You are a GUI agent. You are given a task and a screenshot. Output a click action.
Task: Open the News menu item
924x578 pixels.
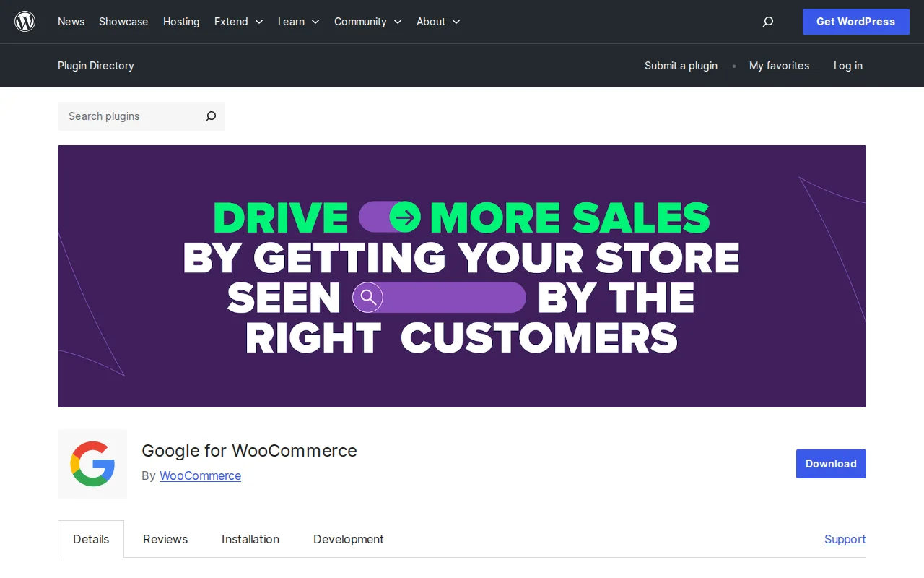[71, 22]
